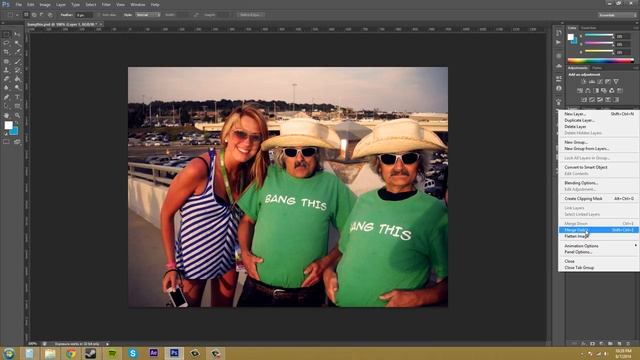Choose Convert to Smart Object
Screen dimensions: 640x360
[x=598, y=167]
